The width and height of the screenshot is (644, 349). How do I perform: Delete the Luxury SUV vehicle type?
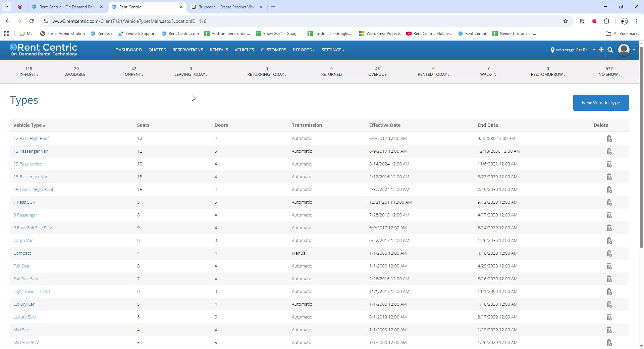(609, 317)
